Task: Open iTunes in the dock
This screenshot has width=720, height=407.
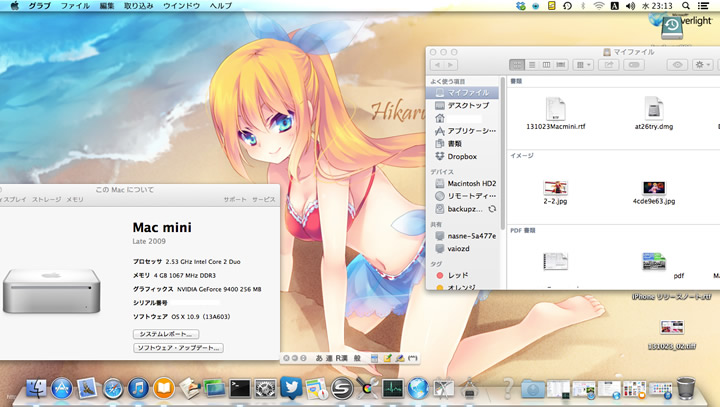Action: [x=138, y=389]
